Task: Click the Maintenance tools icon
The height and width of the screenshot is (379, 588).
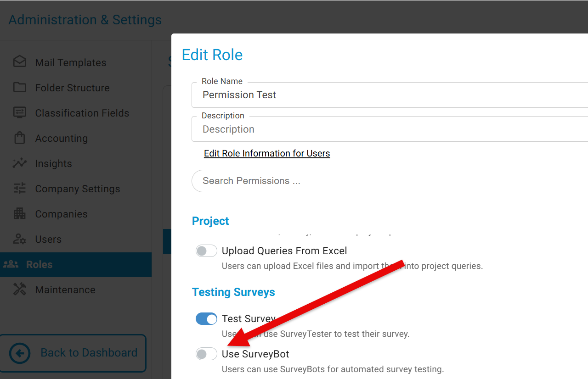Action: (19, 289)
